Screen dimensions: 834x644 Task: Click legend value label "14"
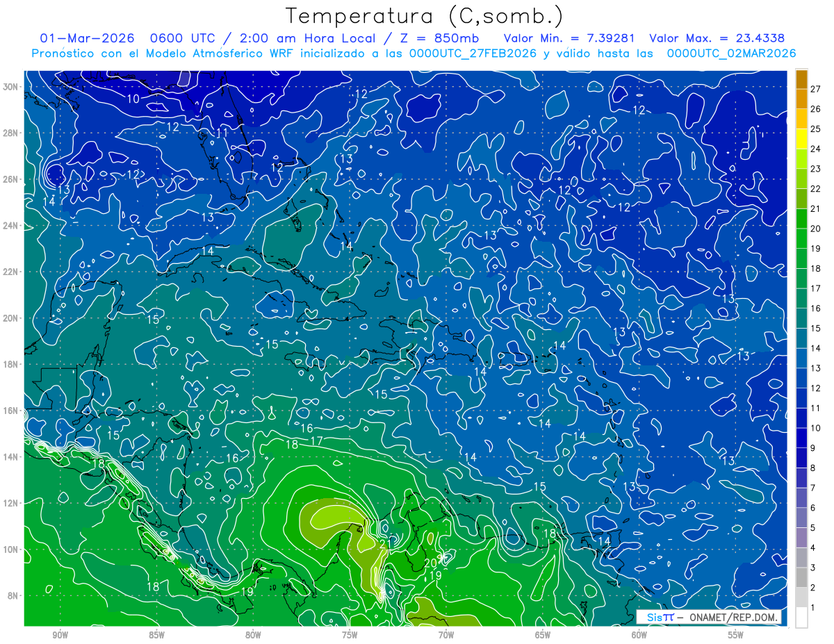(x=815, y=348)
